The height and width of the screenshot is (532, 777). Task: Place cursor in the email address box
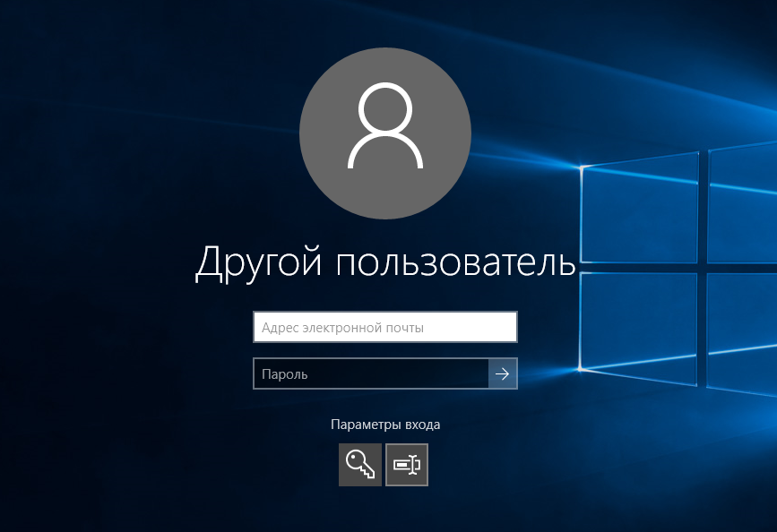click(385, 328)
